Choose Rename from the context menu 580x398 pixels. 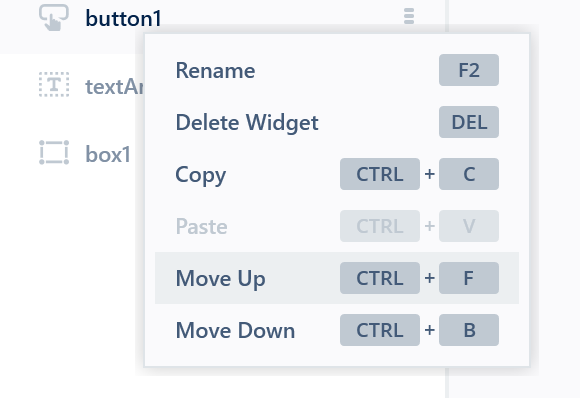tap(337, 70)
